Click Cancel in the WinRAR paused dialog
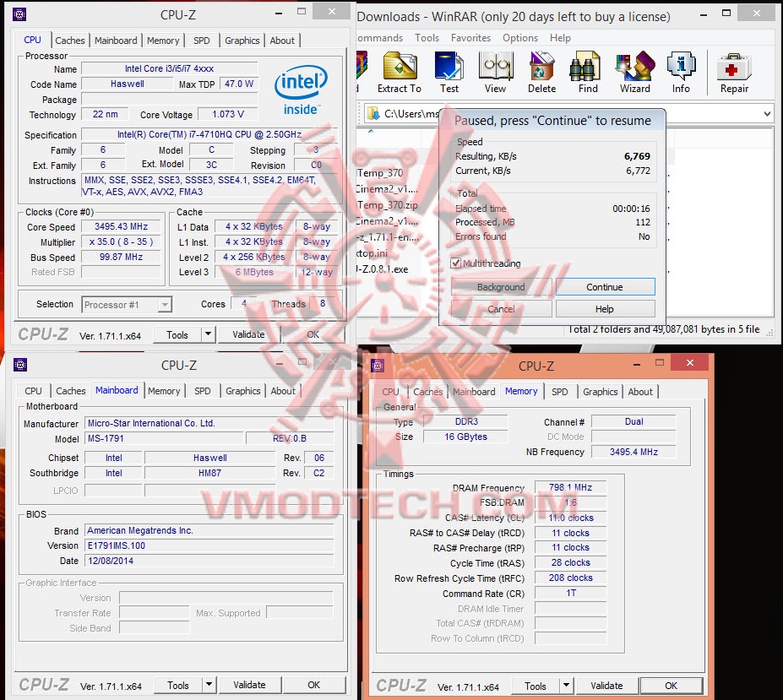Image resolution: width=783 pixels, height=700 pixels. pos(501,309)
